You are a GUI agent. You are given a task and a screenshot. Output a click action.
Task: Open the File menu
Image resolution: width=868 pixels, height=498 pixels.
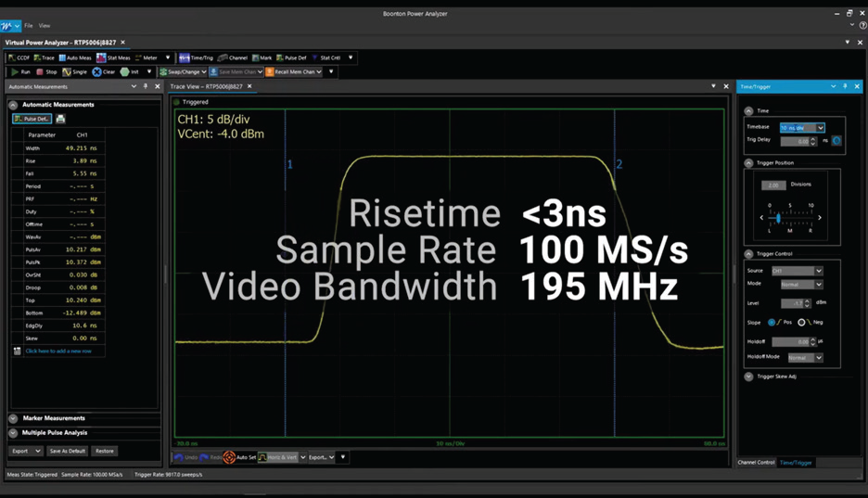tap(28, 25)
